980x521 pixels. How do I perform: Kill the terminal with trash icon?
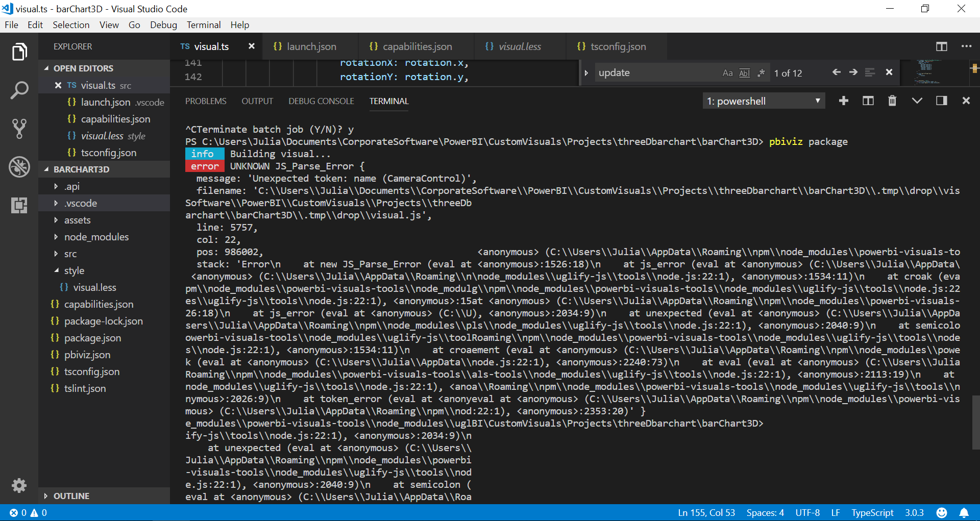[x=892, y=101]
